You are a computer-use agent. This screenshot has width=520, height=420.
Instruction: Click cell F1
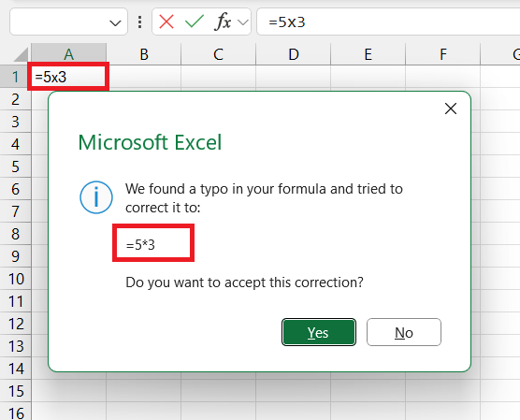pyautogui.click(x=442, y=77)
